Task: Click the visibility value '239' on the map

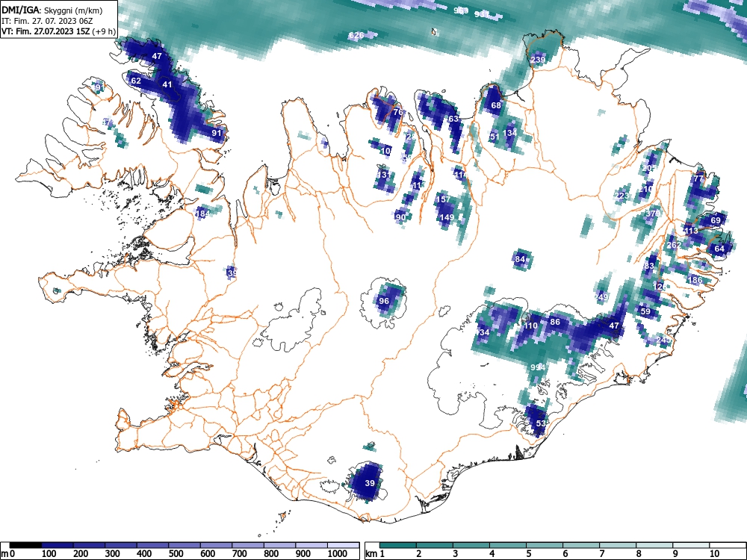Action: 538,60
